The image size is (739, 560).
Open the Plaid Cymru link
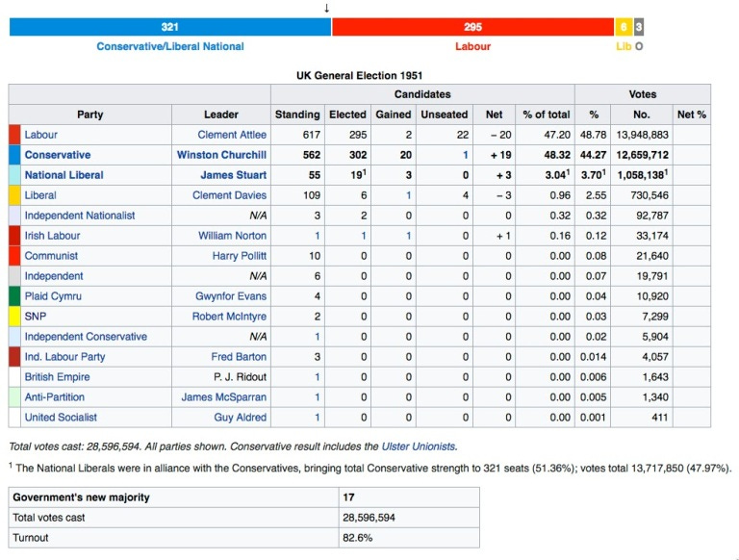[x=53, y=296]
